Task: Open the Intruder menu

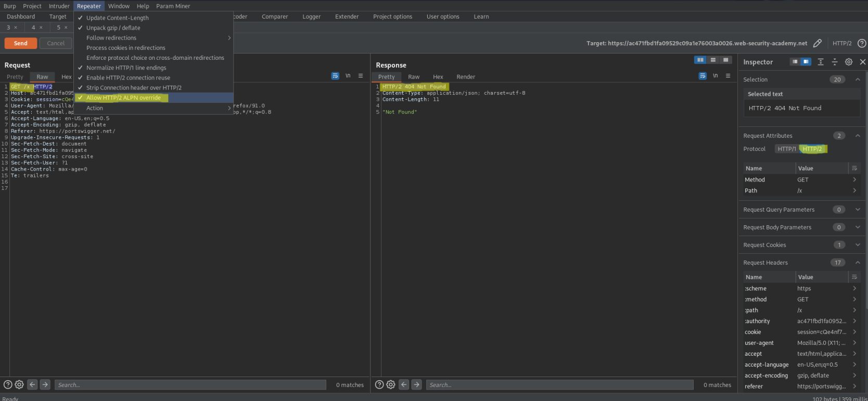Action: point(59,6)
